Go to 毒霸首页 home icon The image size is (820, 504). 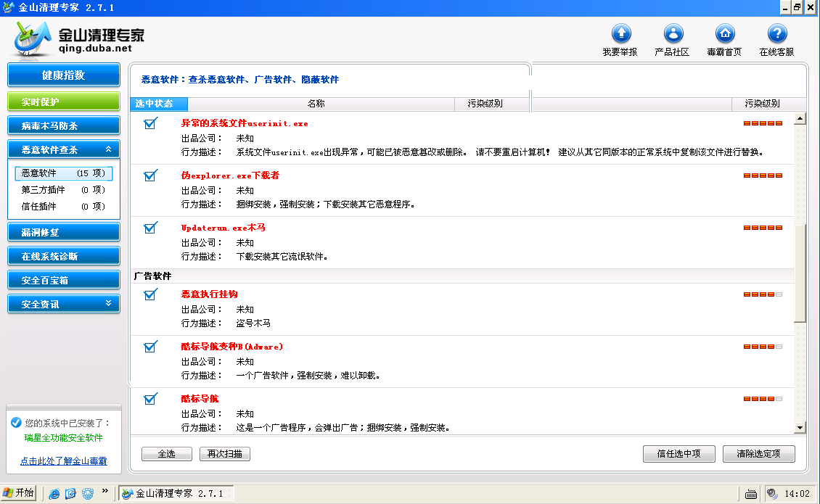click(725, 34)
